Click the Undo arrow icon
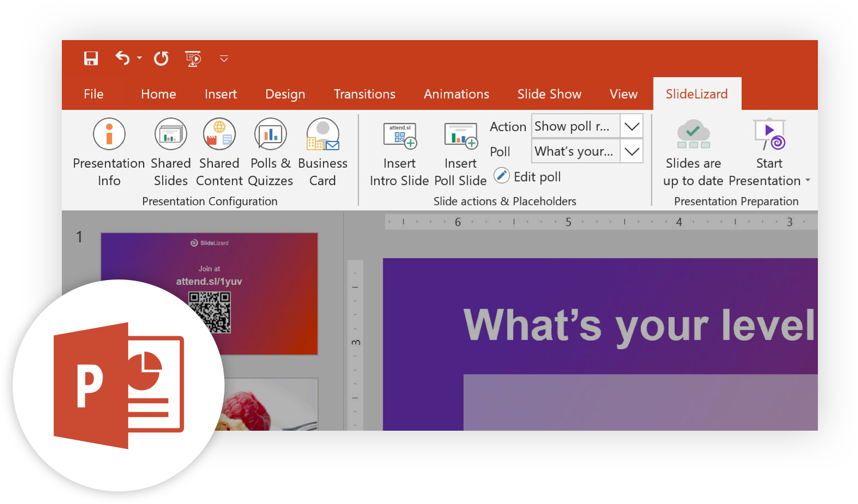Image resolution: width=858 pixels, height=504 pixels. pos(123,58)
